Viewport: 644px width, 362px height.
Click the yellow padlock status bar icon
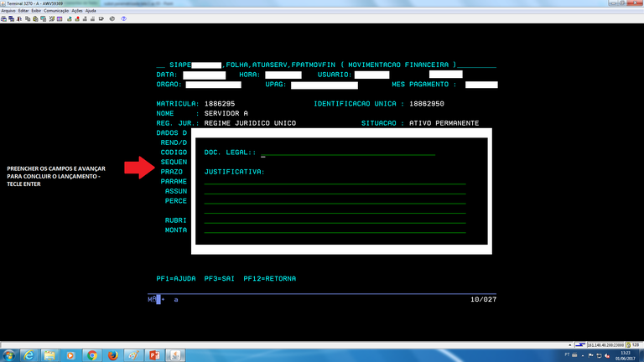(x=628, y=344)
